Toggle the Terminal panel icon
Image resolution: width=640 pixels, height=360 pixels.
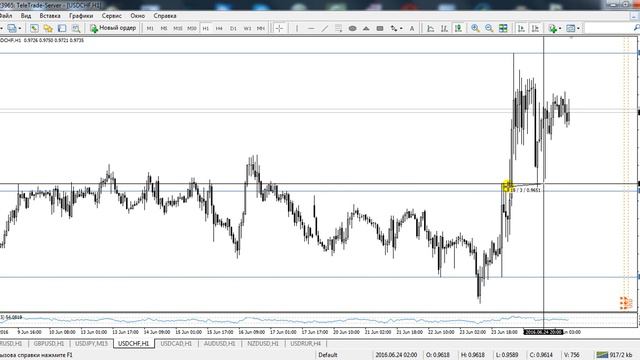click(x=62, y=28)
